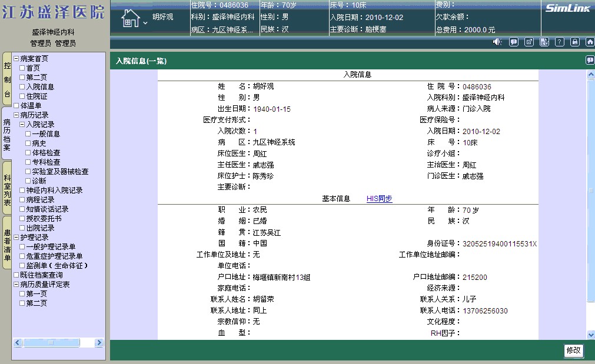Open help with the question mark icon
This screenshot has height=364, width=595.
[560, 42]
